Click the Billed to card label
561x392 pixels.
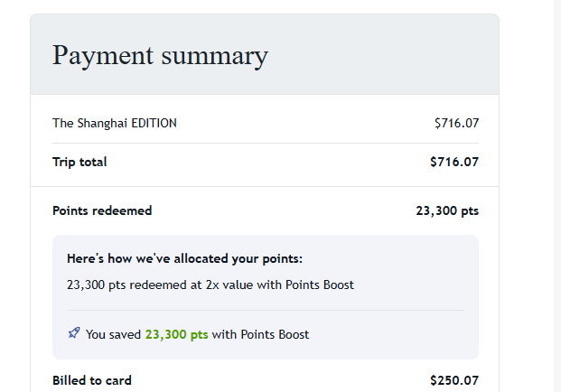coord(92,380)
